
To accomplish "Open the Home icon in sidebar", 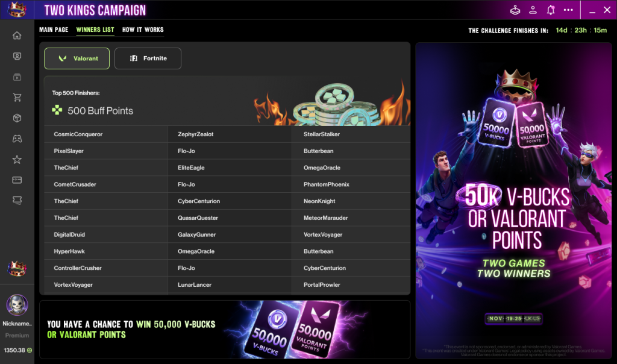I will click(17, 36).
